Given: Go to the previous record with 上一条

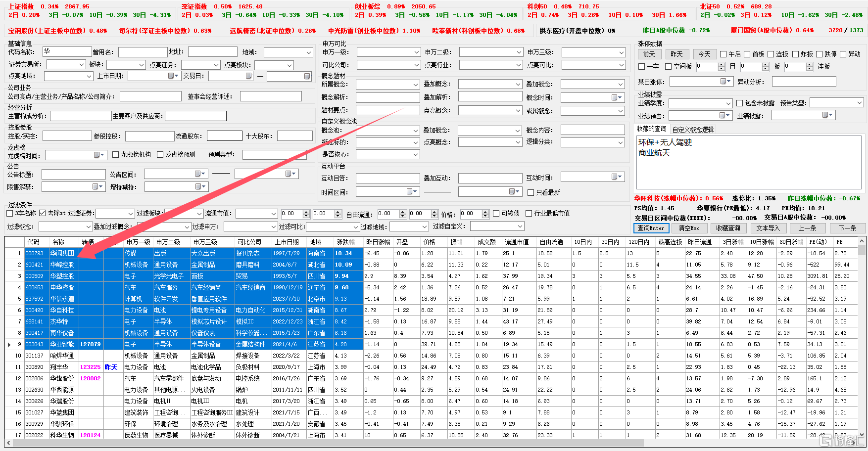Looking at the screenshot, I should pyautogui.click(x=808, y=228).
